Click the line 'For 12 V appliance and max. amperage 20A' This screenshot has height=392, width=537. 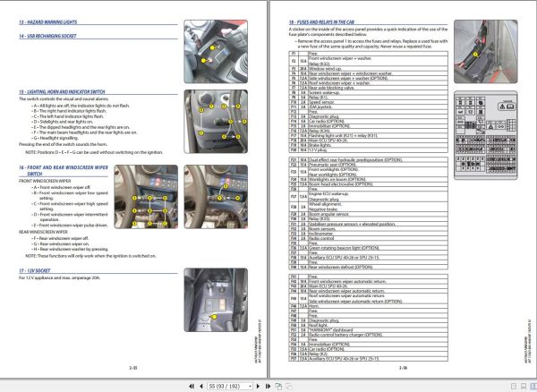coord(60,277)
